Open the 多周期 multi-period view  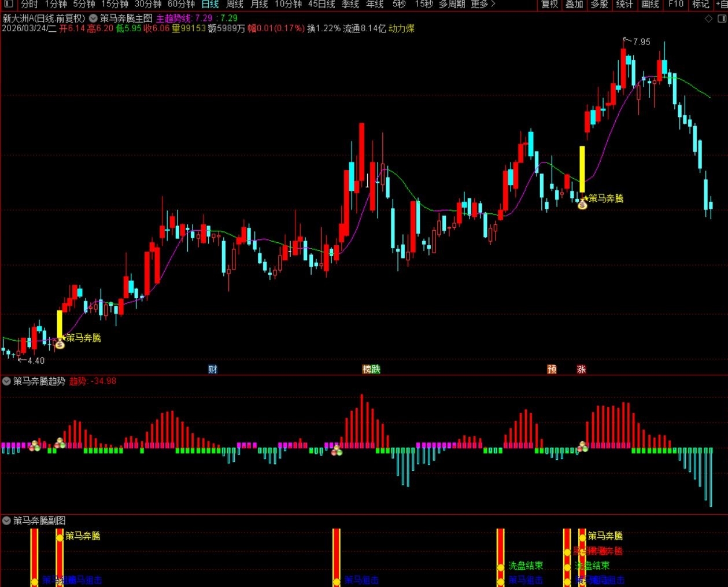point(452,4)
